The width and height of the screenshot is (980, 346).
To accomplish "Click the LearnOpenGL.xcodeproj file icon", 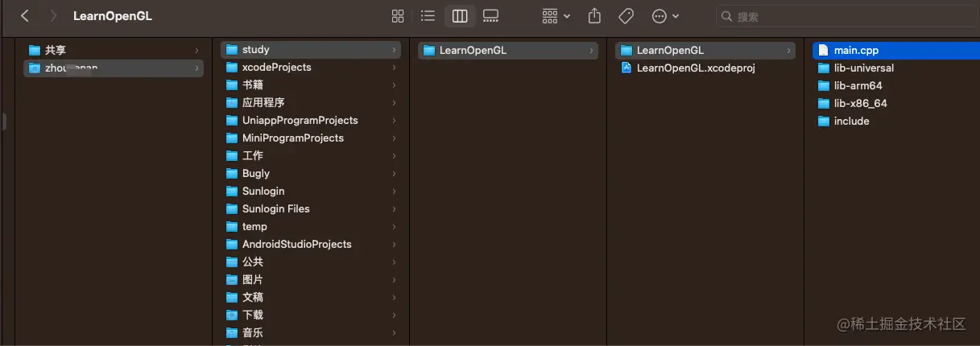I will 626,68.
